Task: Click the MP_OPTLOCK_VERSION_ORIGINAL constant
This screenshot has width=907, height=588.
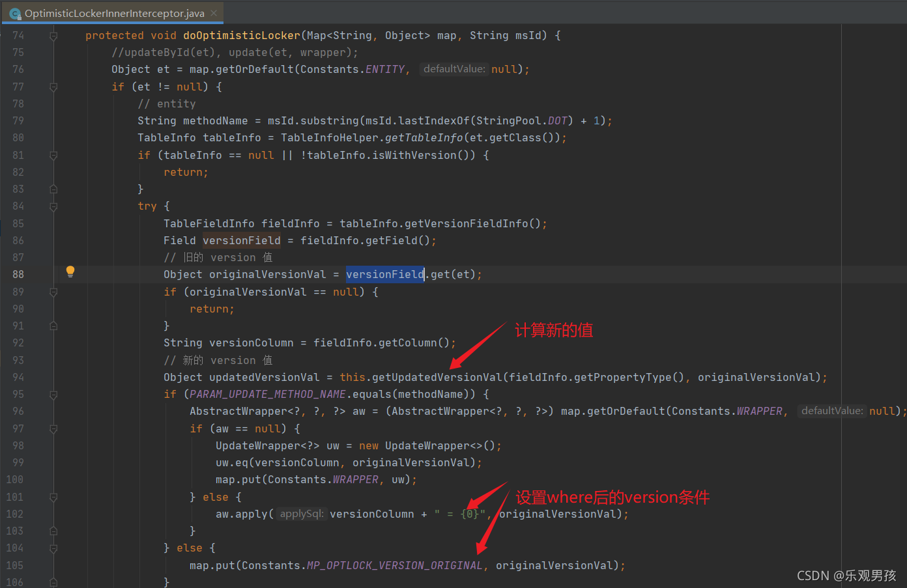Action: [x=395, y=565]
